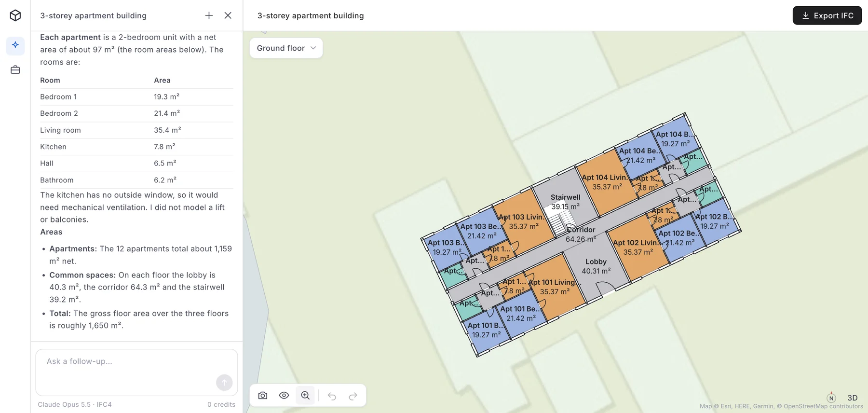Undo the last action
The height and width of the screenshot is (413, 868).
pos(332,396)
